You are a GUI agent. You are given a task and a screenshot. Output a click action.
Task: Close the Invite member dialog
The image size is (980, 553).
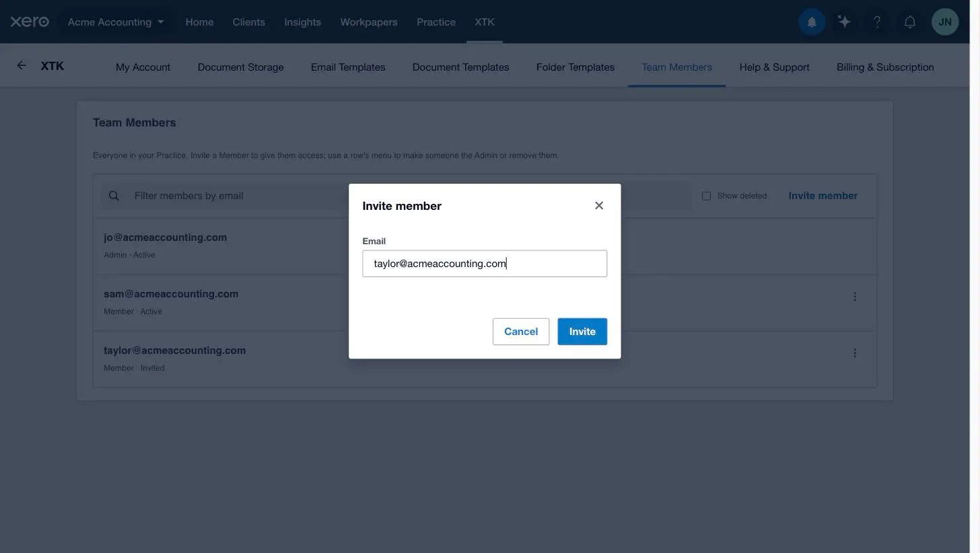coord(599,206)
